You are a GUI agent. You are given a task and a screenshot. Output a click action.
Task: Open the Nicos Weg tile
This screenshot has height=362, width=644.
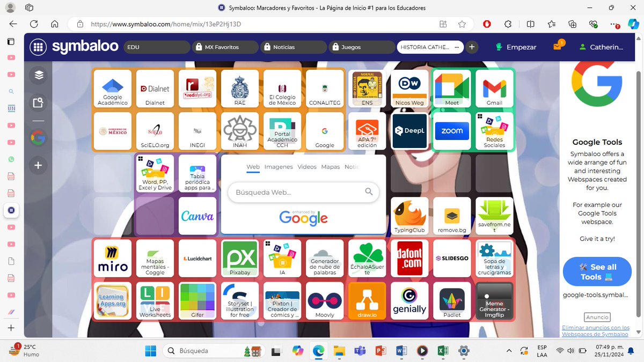(409, 88)
